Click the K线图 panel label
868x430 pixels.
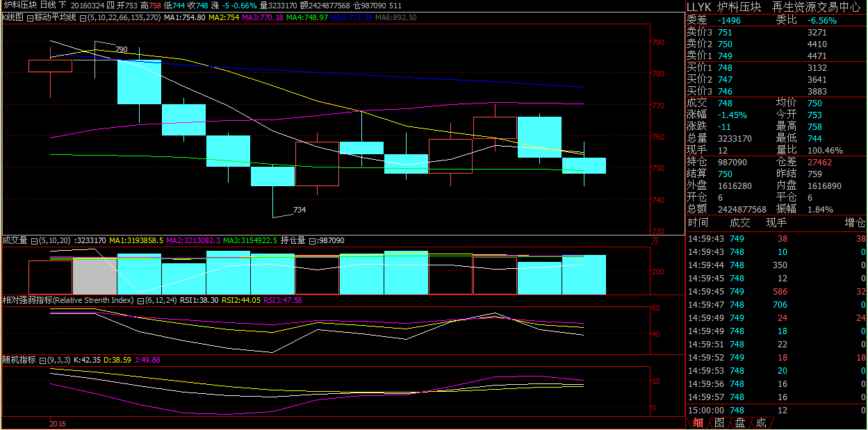tap(13, 17)
